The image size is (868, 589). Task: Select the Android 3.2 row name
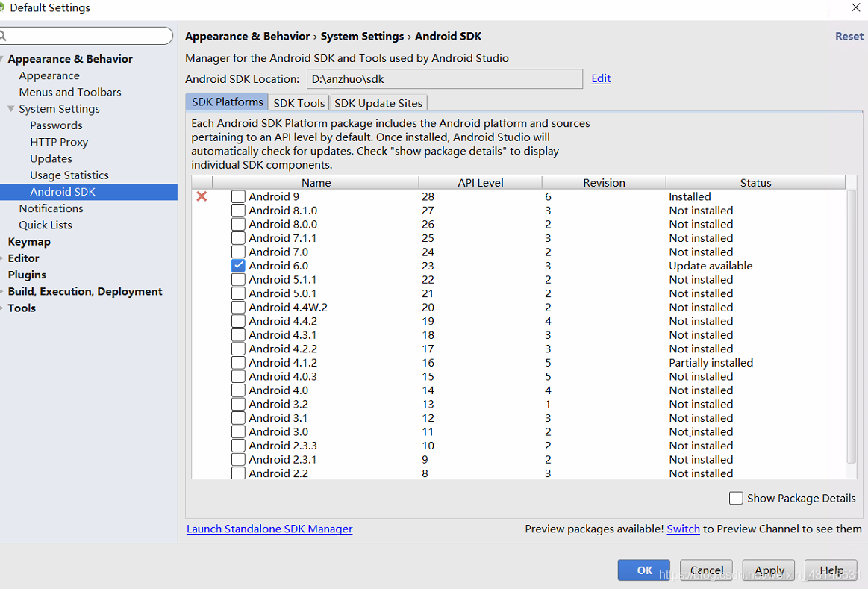click(278, 404)
